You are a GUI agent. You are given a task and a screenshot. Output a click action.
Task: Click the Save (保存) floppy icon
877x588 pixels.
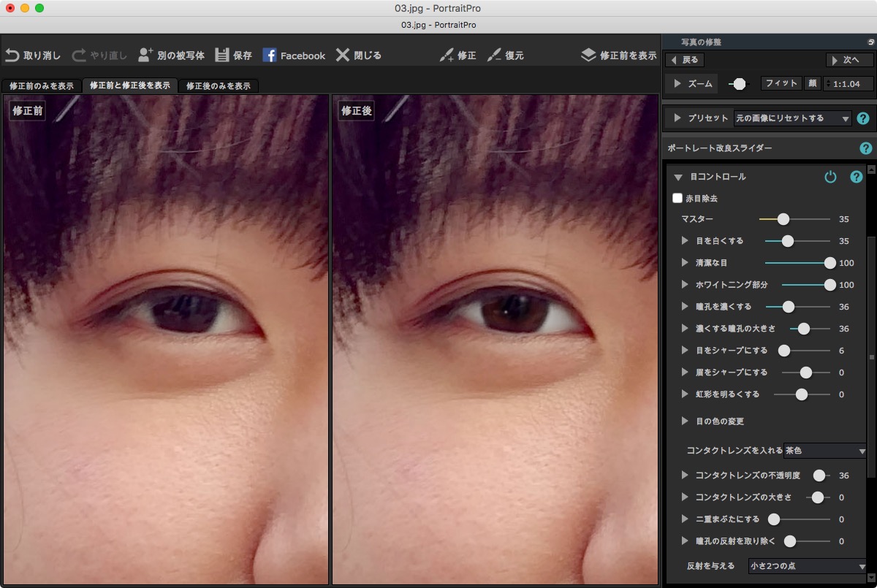[222, 56]
